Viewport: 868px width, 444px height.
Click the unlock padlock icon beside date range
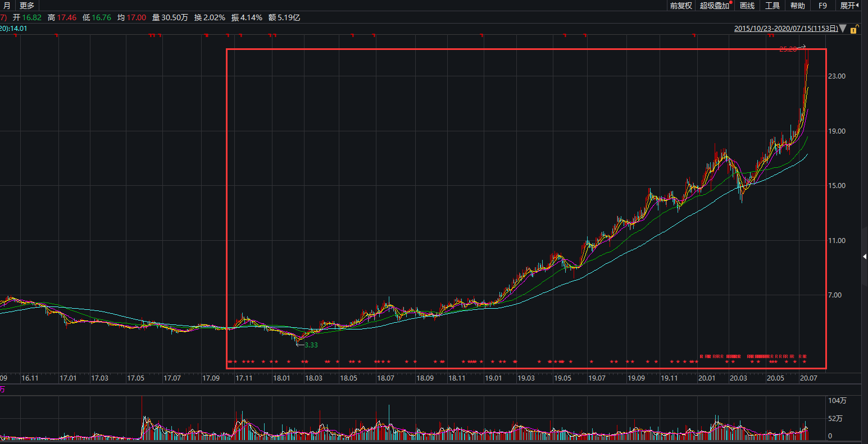click(853, 29)
